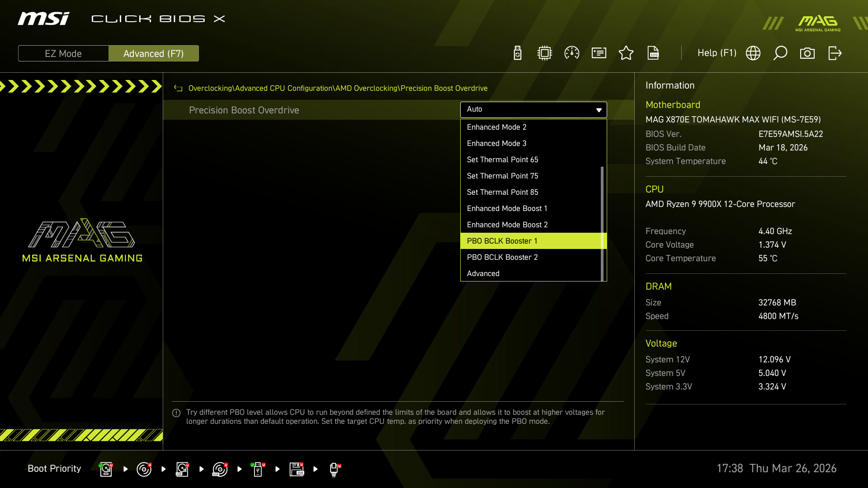
Task: Open the CPU specifications panel
Action: (x=544, y=53)
